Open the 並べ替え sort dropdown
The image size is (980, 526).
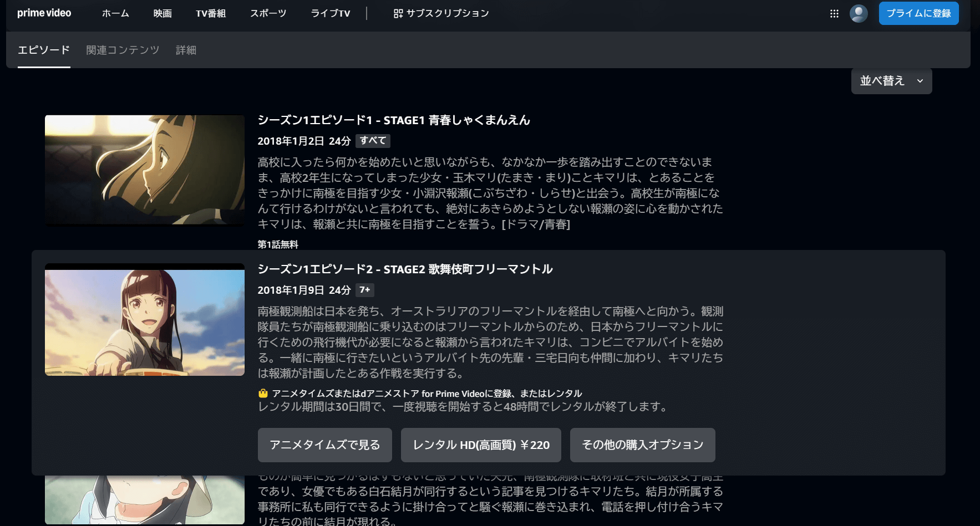pos(891,81)
